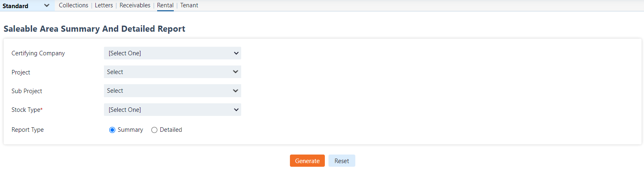The width and height of the screenshot is (644, 170).
Task: Select the Rental tab
Action: (165, 5)
